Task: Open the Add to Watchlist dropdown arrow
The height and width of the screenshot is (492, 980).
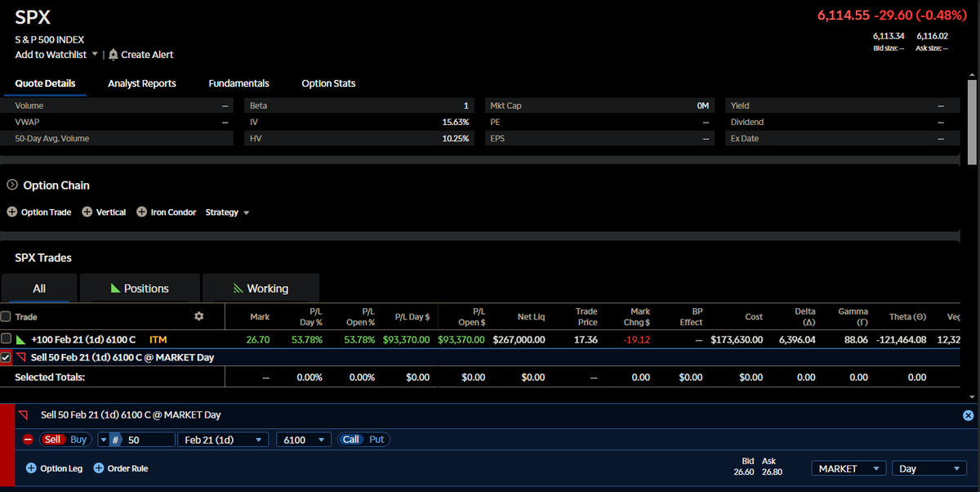Action: [94, 55]
